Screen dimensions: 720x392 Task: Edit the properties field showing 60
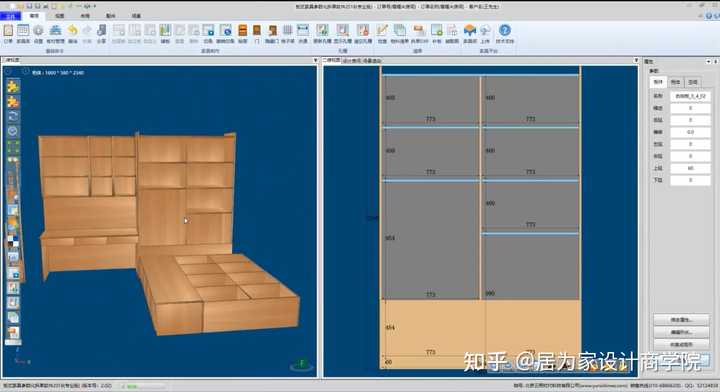[x=690, y=168]
